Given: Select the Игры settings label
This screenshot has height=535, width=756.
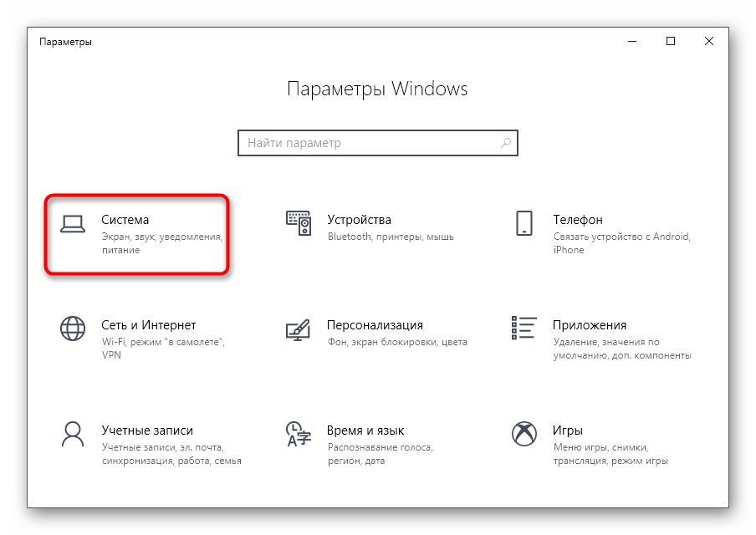Looking at the screenshot, I should coord(568,431).
